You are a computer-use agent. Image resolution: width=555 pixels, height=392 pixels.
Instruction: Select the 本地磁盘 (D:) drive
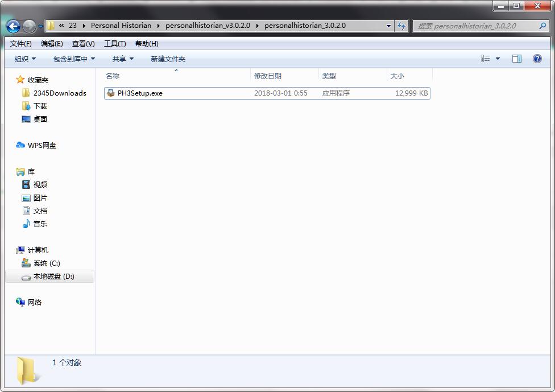tap(53, 276)
